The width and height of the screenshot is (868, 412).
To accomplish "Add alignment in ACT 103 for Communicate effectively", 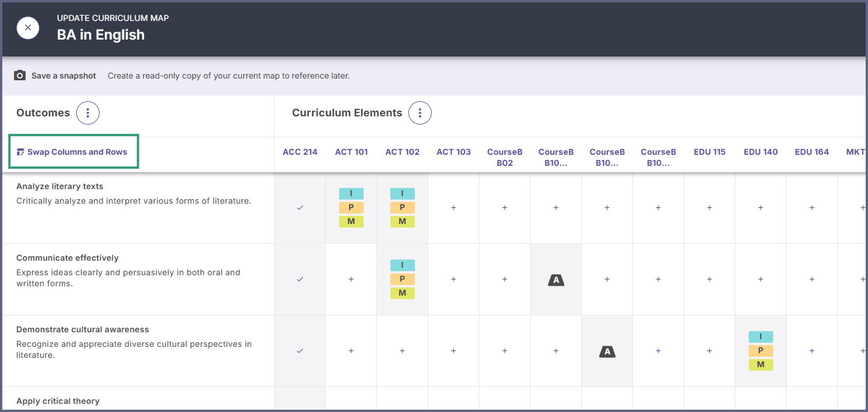I will coord(454,279).
